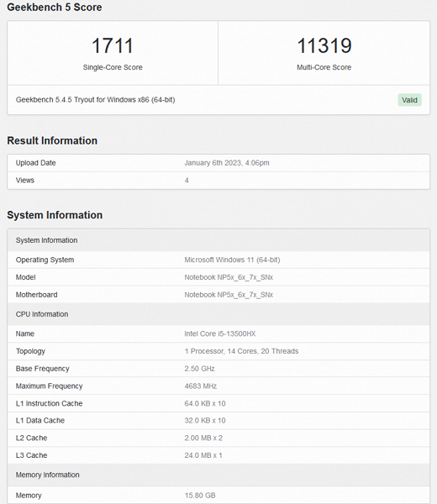437x504 pixels.
Task: Click the Intel Core i5-13500HX value
Action: (x=220, y=333)
